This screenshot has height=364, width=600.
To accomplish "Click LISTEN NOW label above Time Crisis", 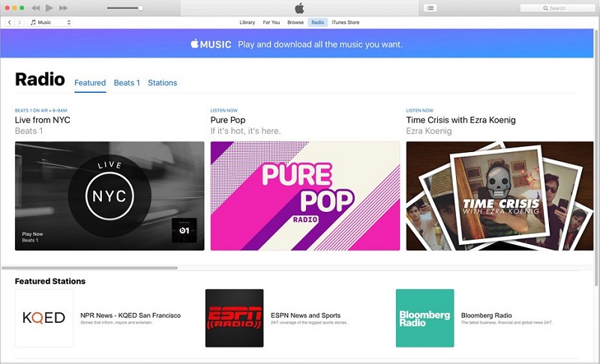I will click(x=420, y=110).
